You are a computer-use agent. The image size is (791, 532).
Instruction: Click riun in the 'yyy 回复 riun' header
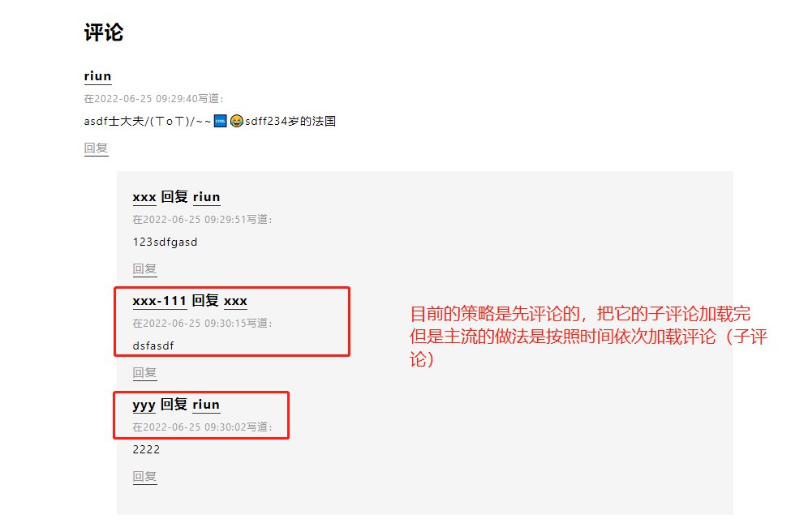click(206, 405)
